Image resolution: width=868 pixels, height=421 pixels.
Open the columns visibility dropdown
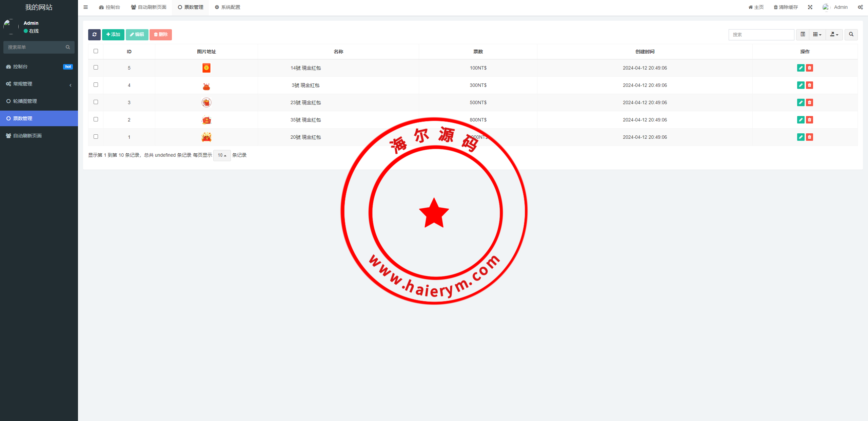pyautogui.click(x=817, y=35)
